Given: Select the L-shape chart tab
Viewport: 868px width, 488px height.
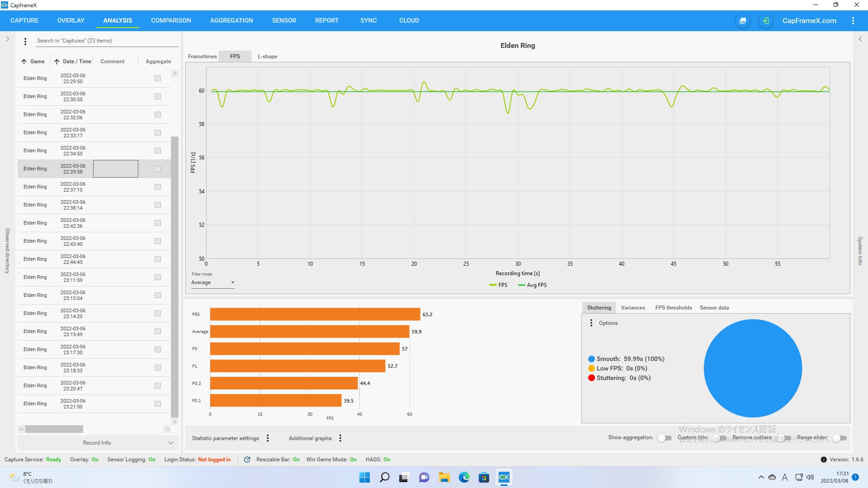Looking at the screenshot, I should tap(267, 56).
